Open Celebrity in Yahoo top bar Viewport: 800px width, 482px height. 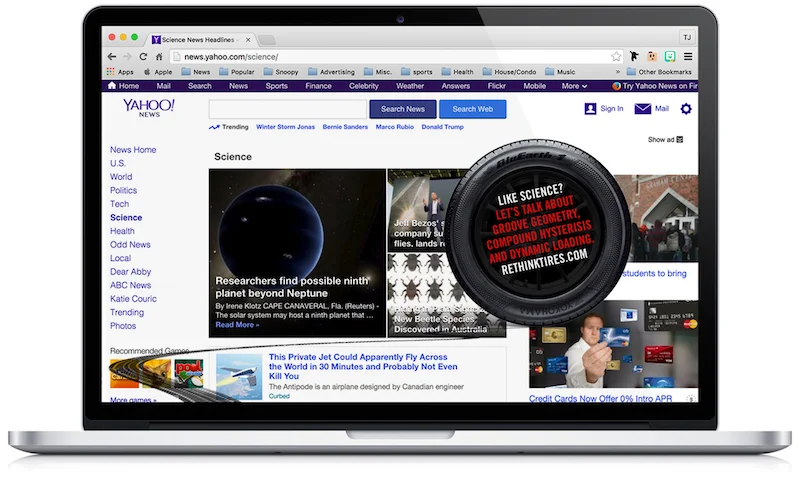(x=364, y=86)
